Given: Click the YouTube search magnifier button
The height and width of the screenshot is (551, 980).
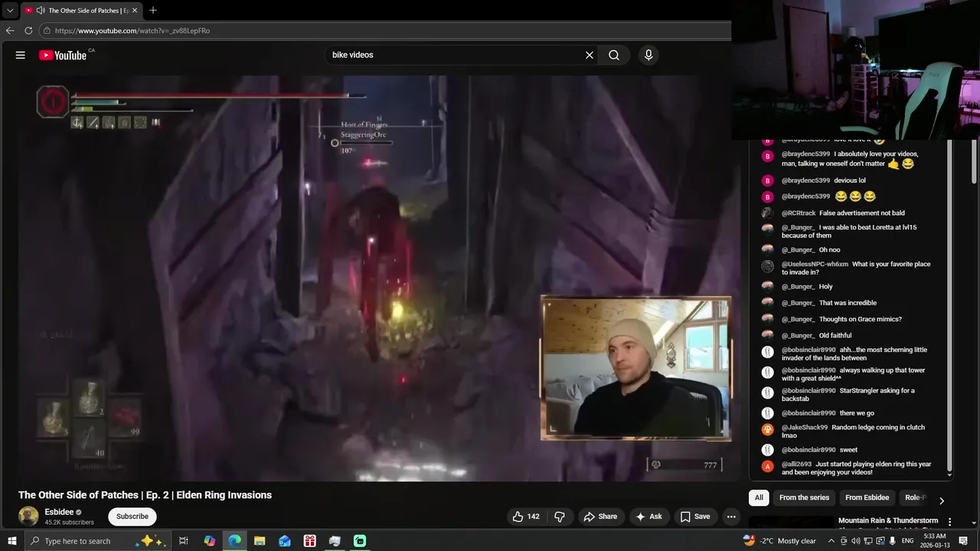Looking at the screenshot, I should click(x=614, y=55).
